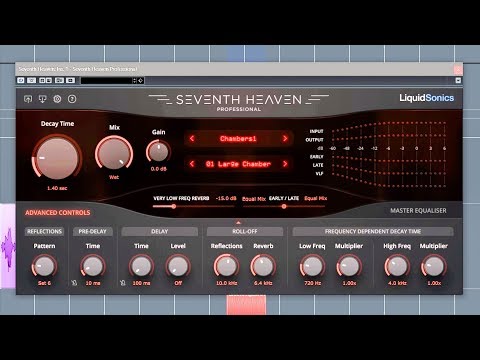Click the next preset arrow beside 01 Large Chamber
Image resolution: width=480 pixels, height=360 pixels.
[x=285, y=164]
